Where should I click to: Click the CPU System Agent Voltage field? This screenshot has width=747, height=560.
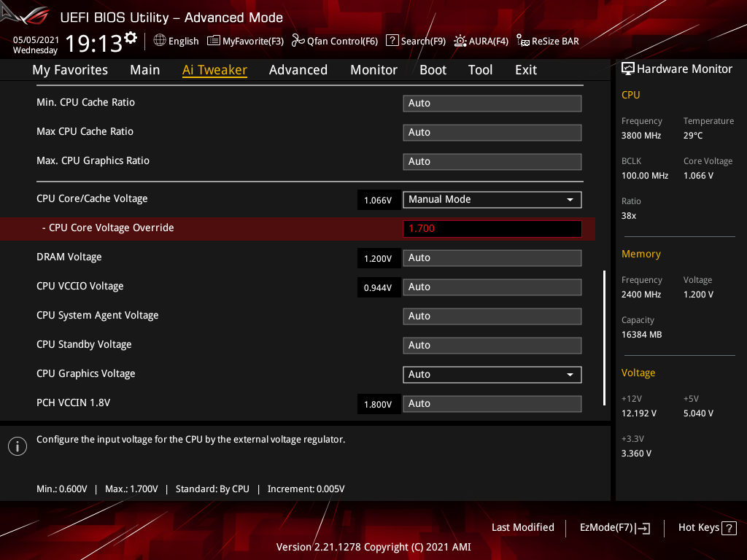[492, 316]
